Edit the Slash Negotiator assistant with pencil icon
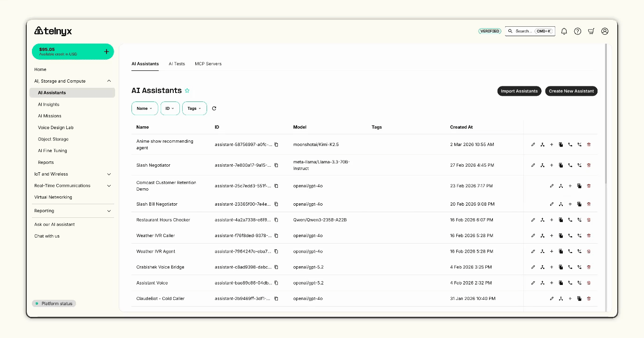This screenshot has width=644, height=338. pos(533,165)
